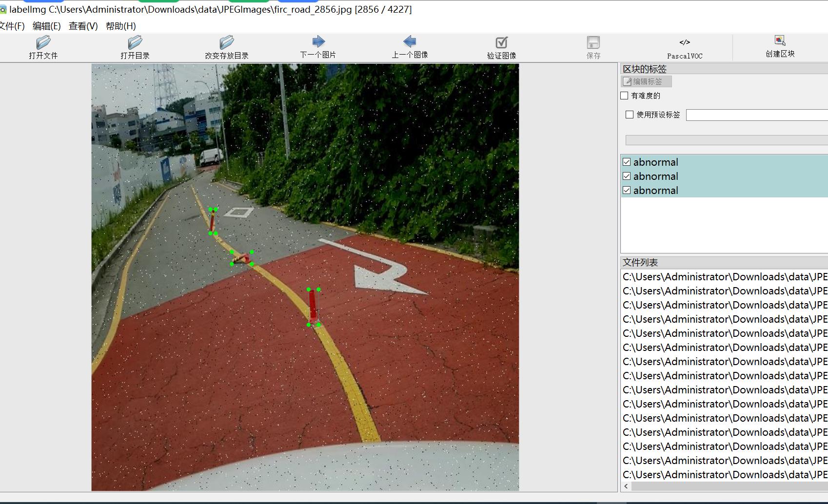Focus the default label input field
Image resolution: width=828 pixels, height=504 pixels.
click(757, 115)
